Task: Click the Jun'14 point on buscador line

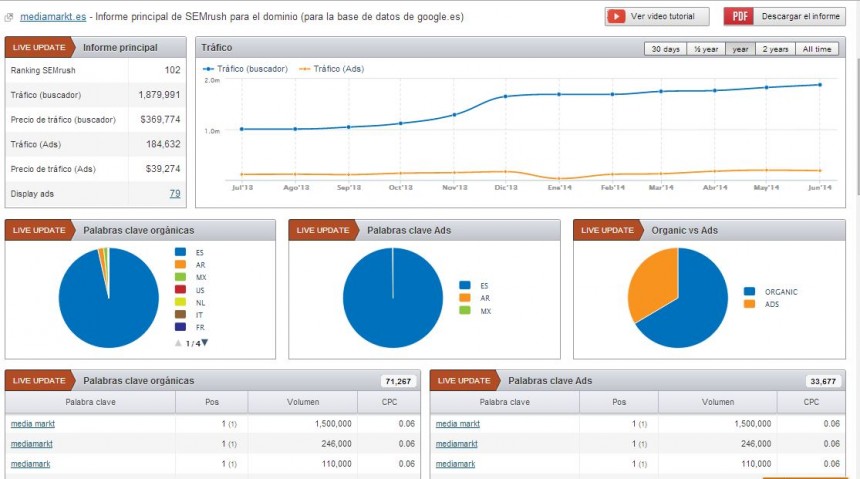Action: (820, 84)
